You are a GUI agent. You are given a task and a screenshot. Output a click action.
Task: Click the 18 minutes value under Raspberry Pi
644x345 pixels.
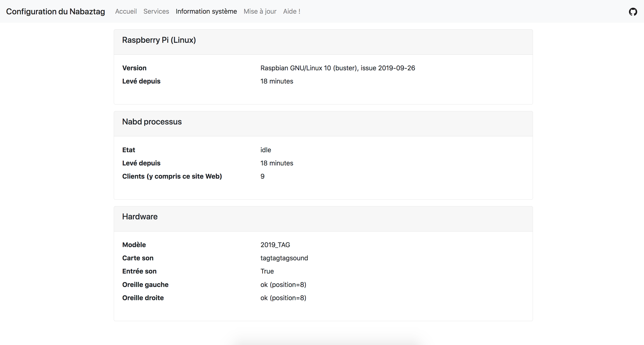click(x=277, y=81)
